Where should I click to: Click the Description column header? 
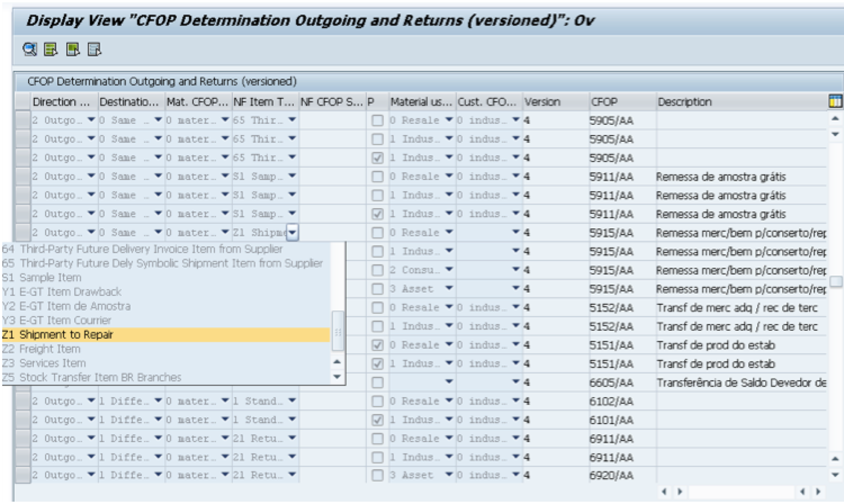pyautogui.click(x=684, y=102)
